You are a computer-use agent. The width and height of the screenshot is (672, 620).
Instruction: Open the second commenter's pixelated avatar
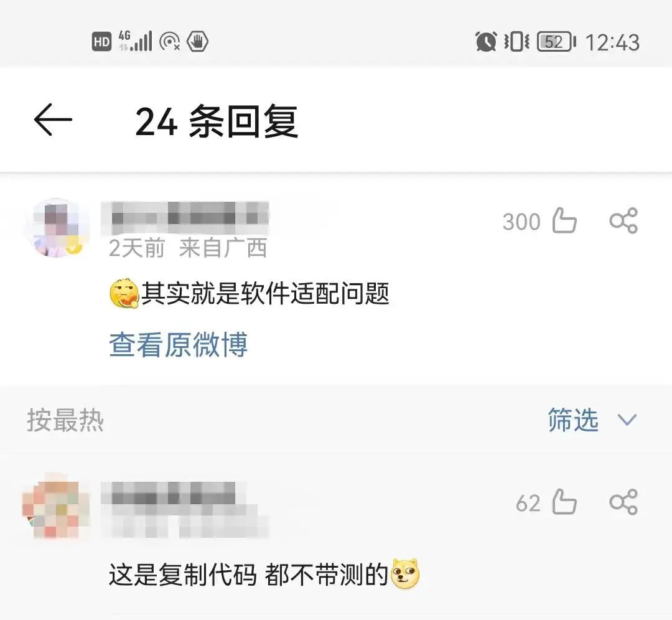(x=56, y=506)
